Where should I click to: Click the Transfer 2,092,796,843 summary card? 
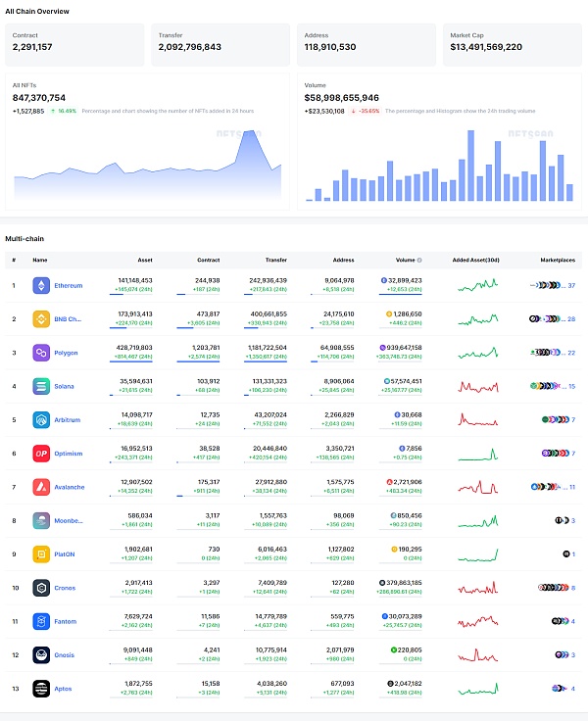(220, 45)
